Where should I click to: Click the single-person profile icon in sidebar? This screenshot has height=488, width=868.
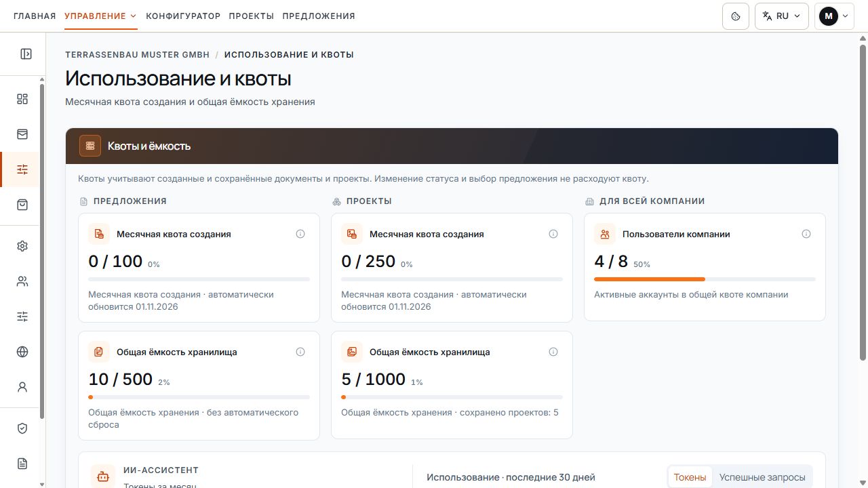[x=22, y=387]
